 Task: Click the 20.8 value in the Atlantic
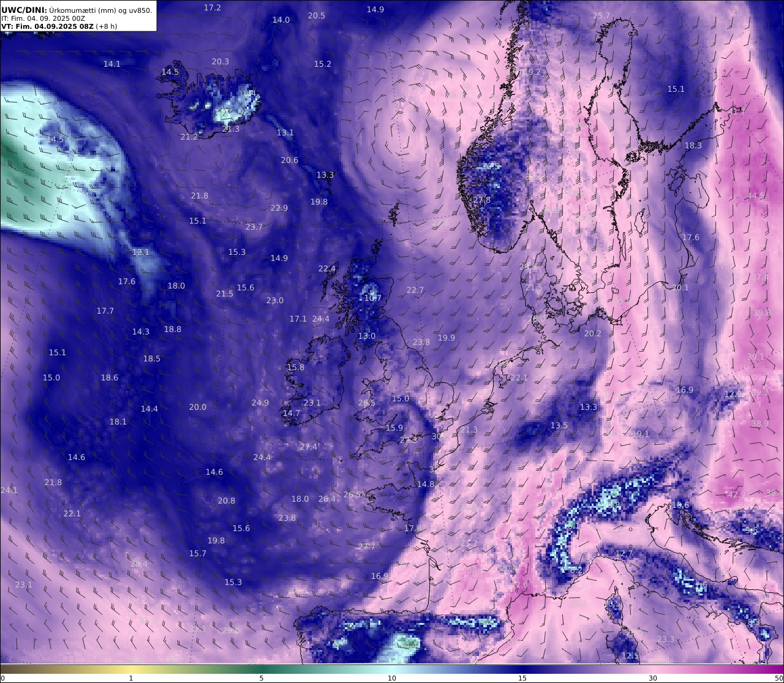[x=227, y=501]
